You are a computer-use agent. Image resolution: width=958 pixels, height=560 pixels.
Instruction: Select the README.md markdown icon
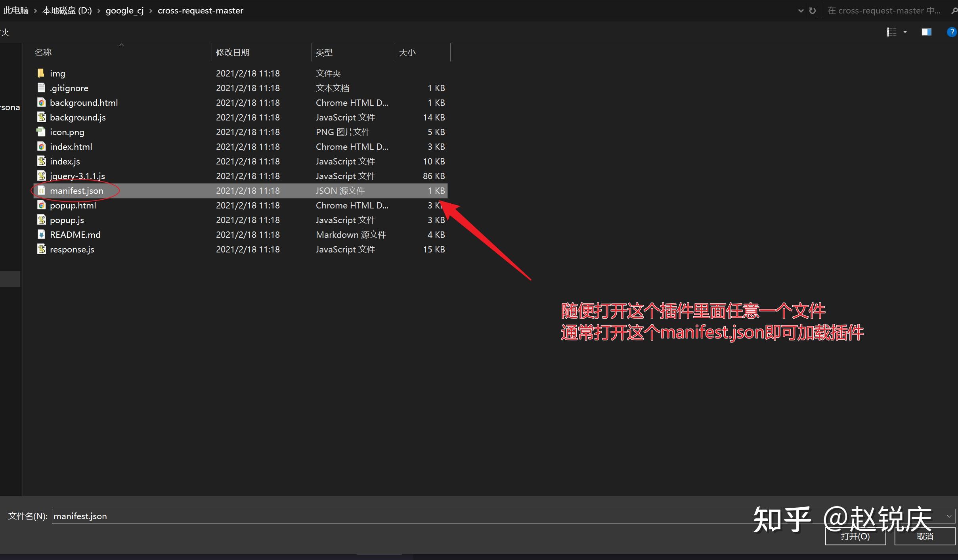41,234
